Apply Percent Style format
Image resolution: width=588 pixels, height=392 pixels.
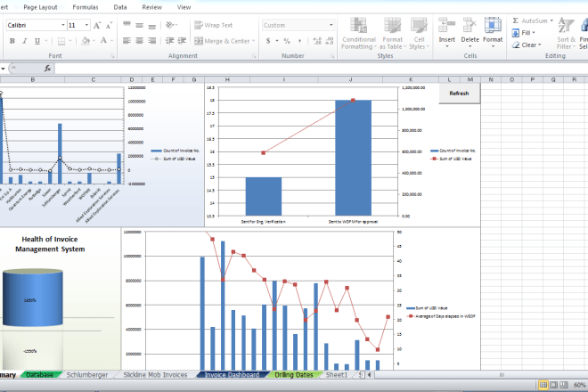click(x=287, y=40)
